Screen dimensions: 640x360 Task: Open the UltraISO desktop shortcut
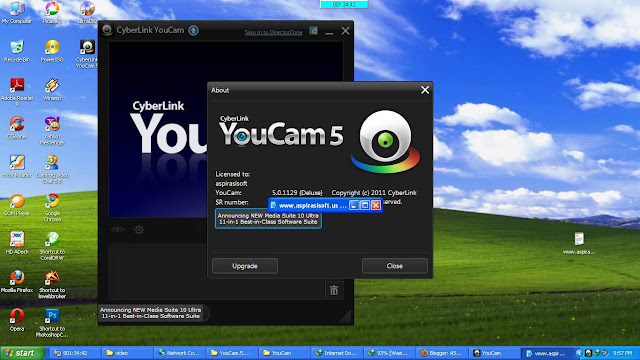(87, 12)
